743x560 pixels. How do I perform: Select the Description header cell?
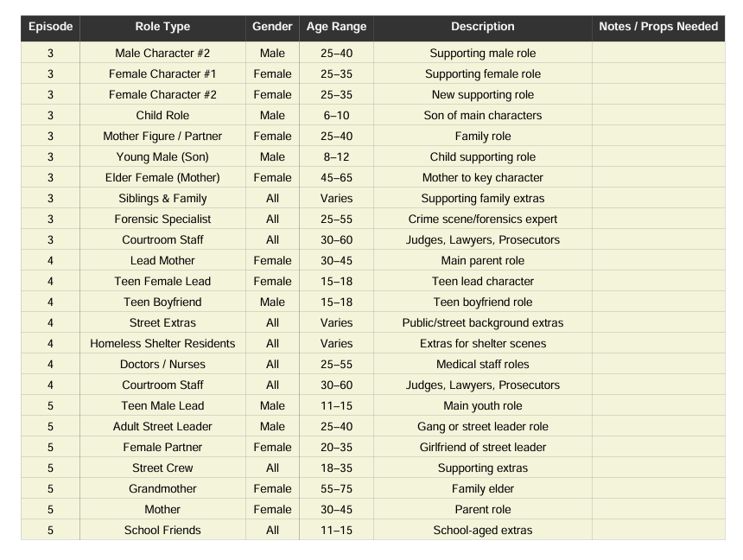click(482, 27)
